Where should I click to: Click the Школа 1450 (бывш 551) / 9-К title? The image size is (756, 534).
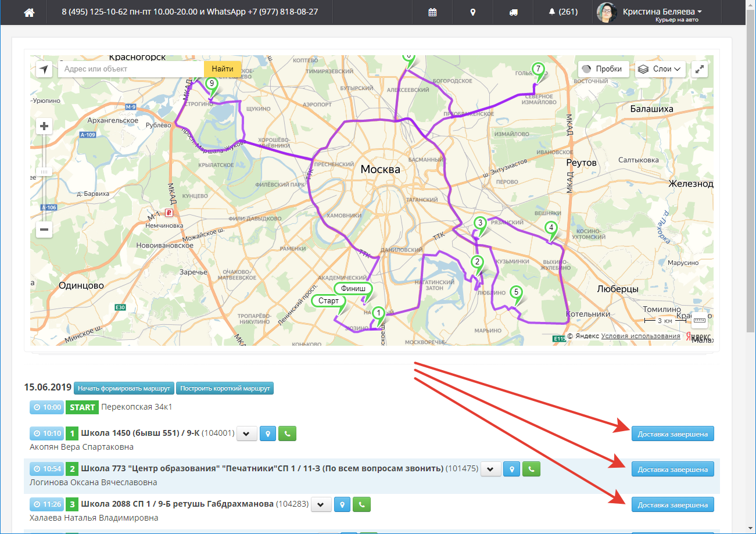[x=139, y=433]
